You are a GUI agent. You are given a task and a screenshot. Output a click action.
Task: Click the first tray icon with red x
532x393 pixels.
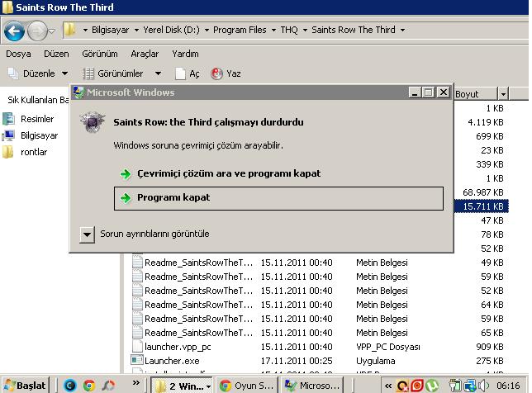(402, 386)
